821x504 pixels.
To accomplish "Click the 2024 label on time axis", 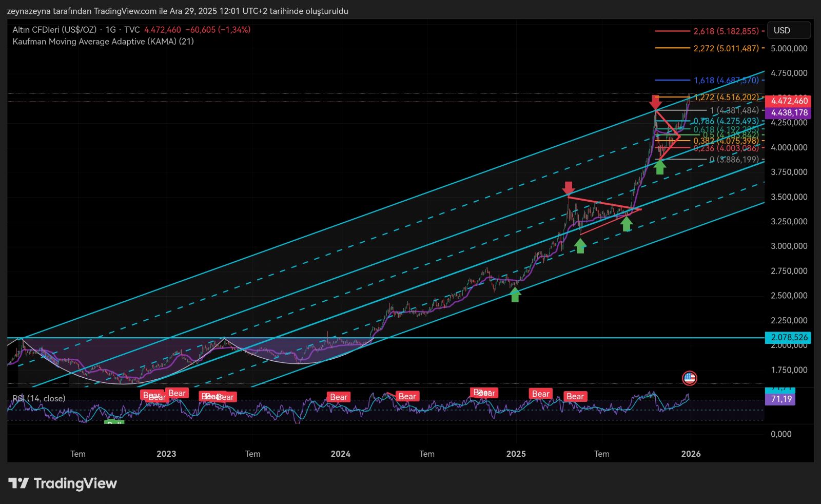I will (340, 454).
